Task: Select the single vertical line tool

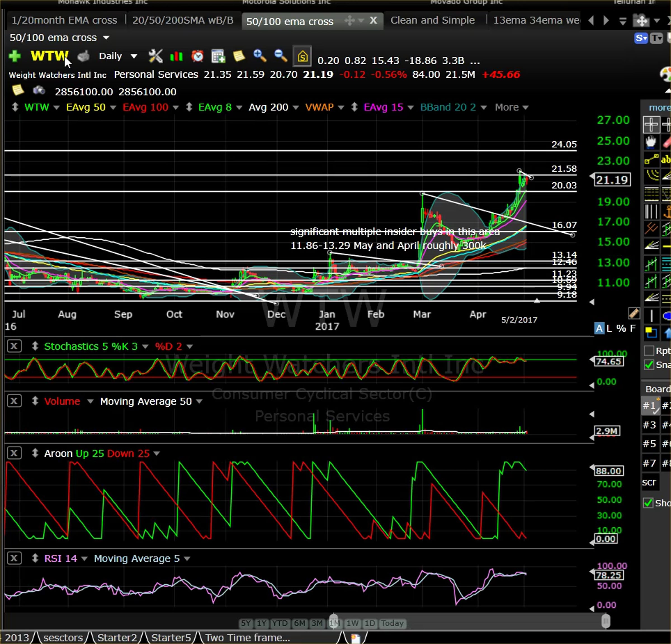Action: tap(651, 315)
